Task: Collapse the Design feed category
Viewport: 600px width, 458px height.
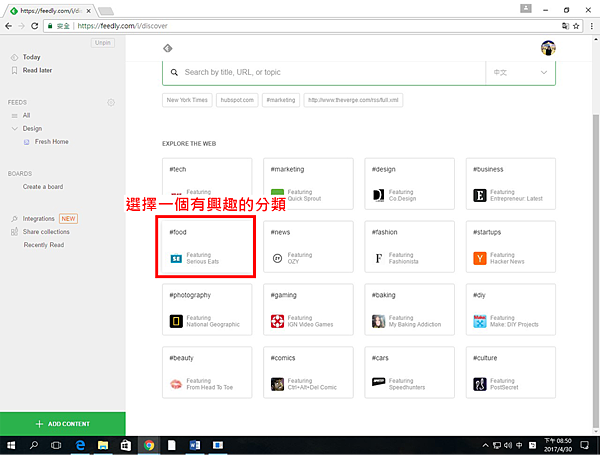Action: tap(15, 129)
